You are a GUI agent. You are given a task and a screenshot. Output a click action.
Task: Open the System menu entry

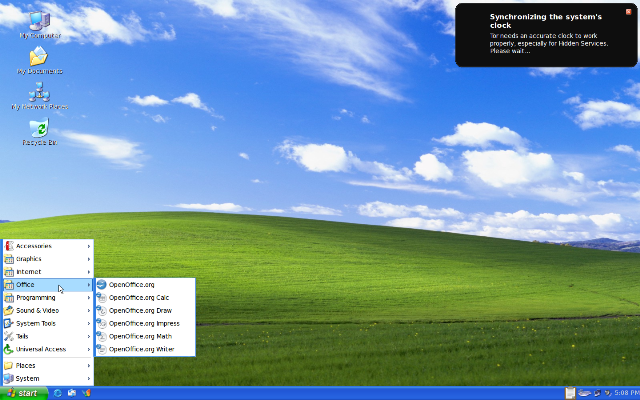(48, 378)
